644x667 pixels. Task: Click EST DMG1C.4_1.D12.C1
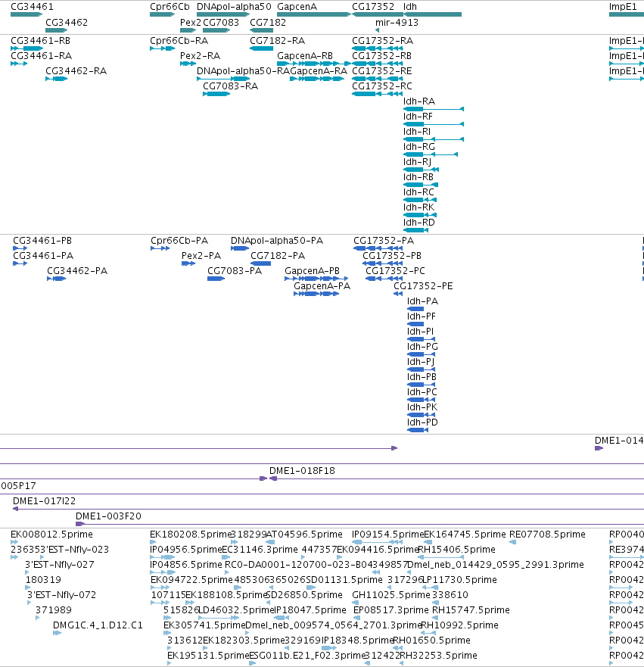(57, 633)
